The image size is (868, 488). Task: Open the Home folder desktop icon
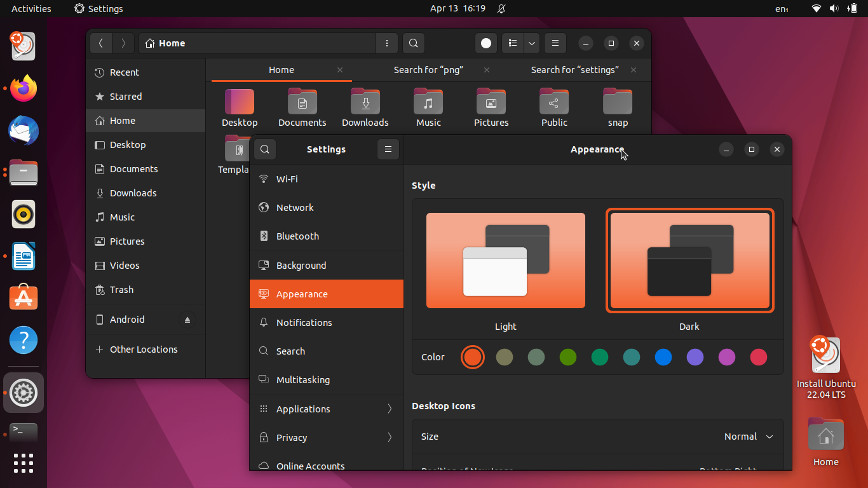[826, 442]
